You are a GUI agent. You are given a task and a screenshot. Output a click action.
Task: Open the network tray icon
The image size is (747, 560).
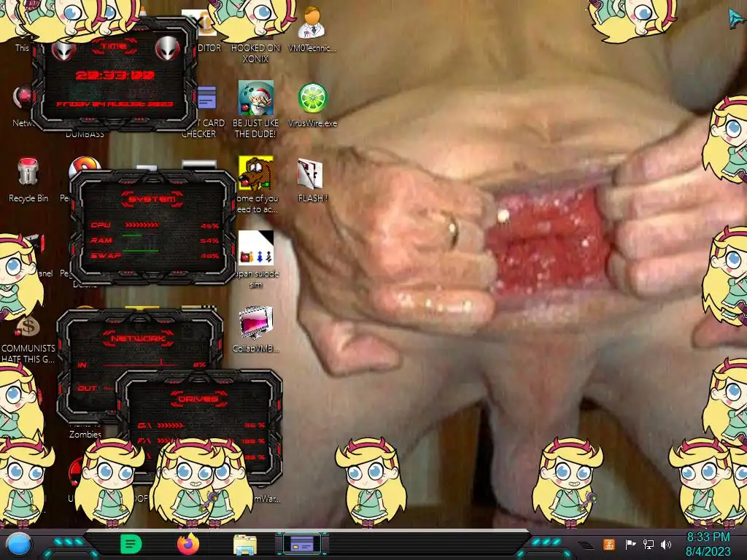(649, 544)
